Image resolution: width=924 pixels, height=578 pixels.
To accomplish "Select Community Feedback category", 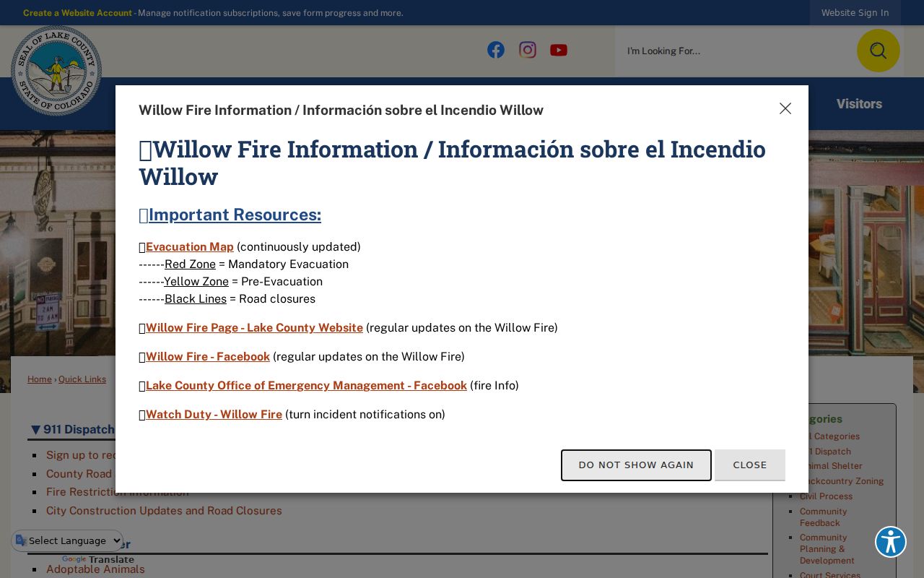I will tap(823, 517).
